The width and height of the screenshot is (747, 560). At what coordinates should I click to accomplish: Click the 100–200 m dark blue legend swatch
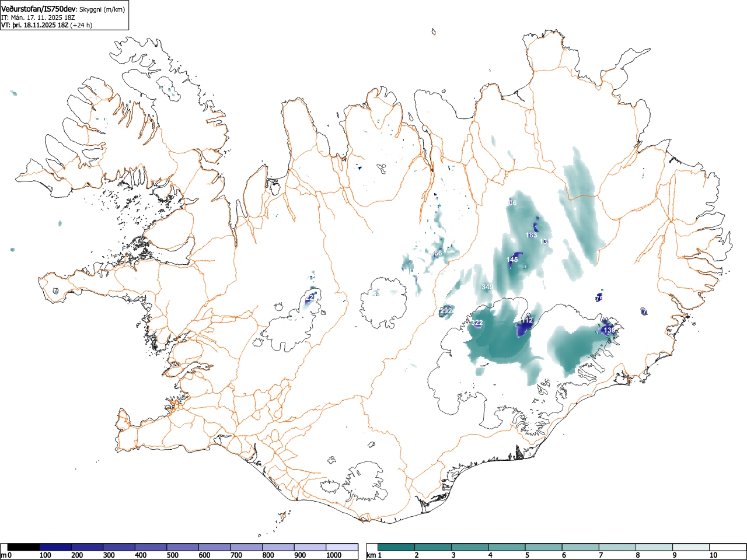pos(55,547)
